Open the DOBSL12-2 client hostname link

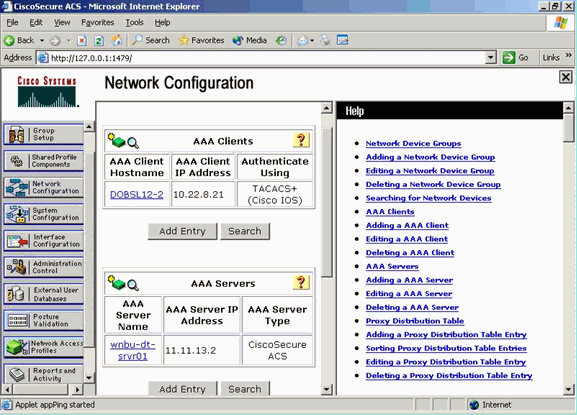(x=137, y=194)
